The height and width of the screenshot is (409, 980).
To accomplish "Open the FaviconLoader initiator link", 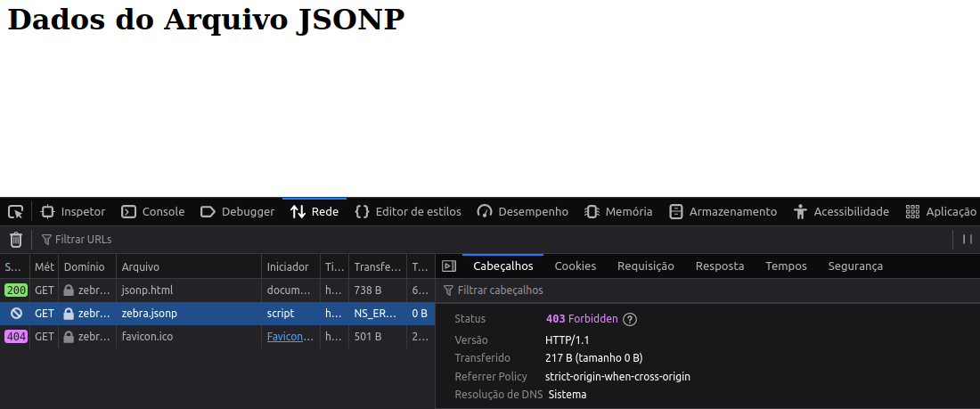I will tap(290, 337).
